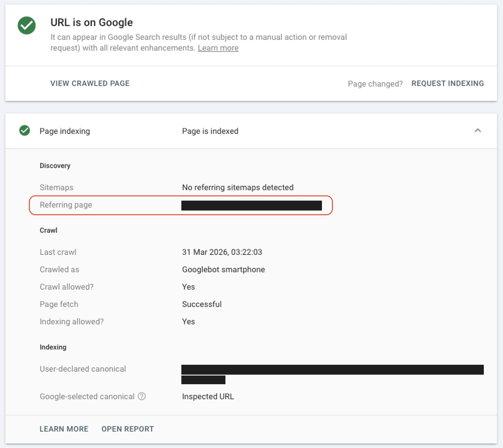The height and width of the screenshot is (448, 503).
Task: Click the 'Page changed?' text
Action: [375, 84]
